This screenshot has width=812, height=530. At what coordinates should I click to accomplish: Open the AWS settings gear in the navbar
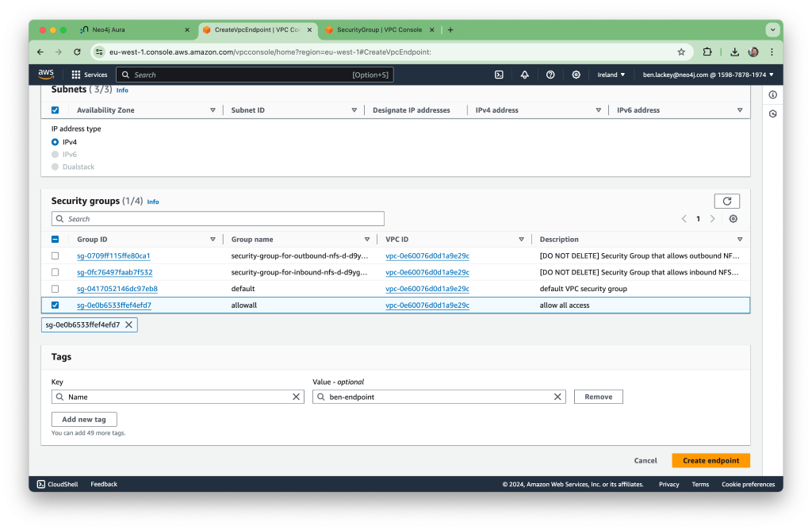(x=576, y=74)
